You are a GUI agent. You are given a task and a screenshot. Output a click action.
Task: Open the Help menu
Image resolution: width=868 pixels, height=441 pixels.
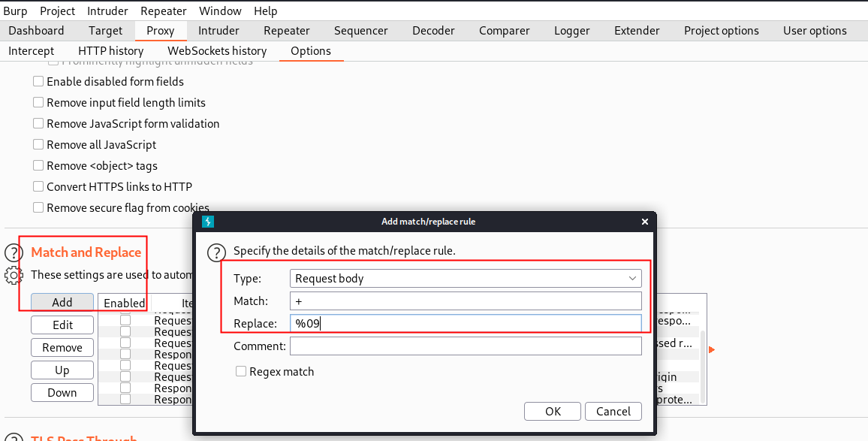[x=266, y=11]
